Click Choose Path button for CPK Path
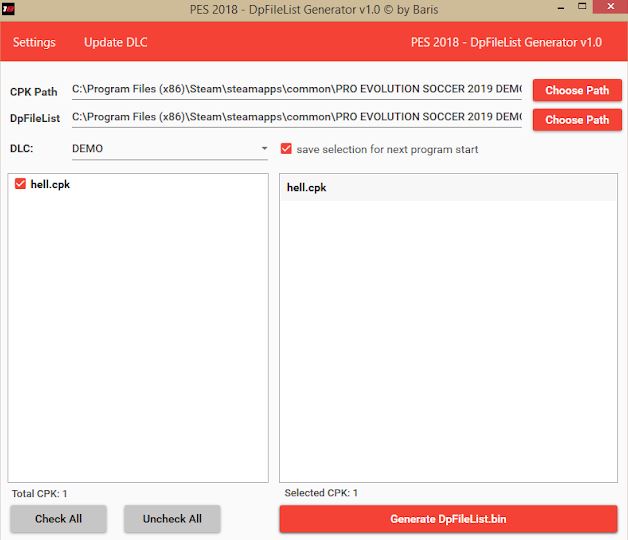This screenshot has height=540, width=628. (x=577, y=90)
